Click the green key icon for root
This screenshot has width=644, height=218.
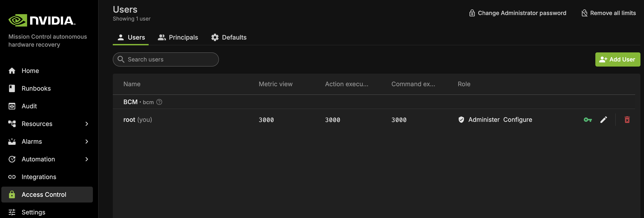click(588, 120)
